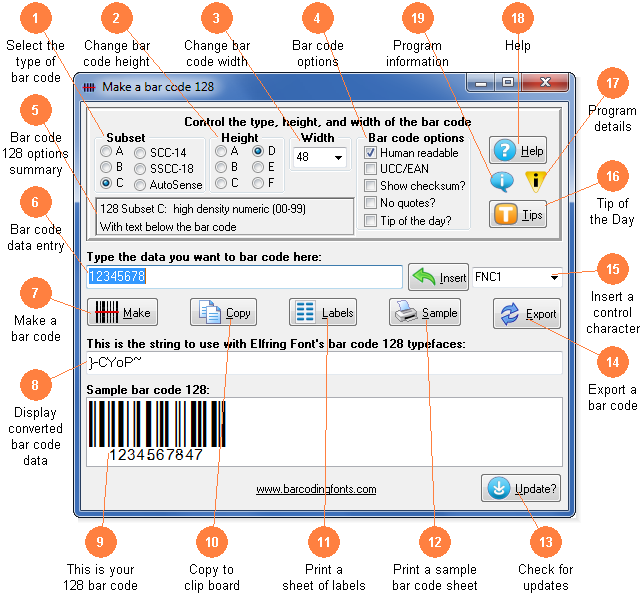Click the 128 Subset C summary text

(x=203, y=209)
